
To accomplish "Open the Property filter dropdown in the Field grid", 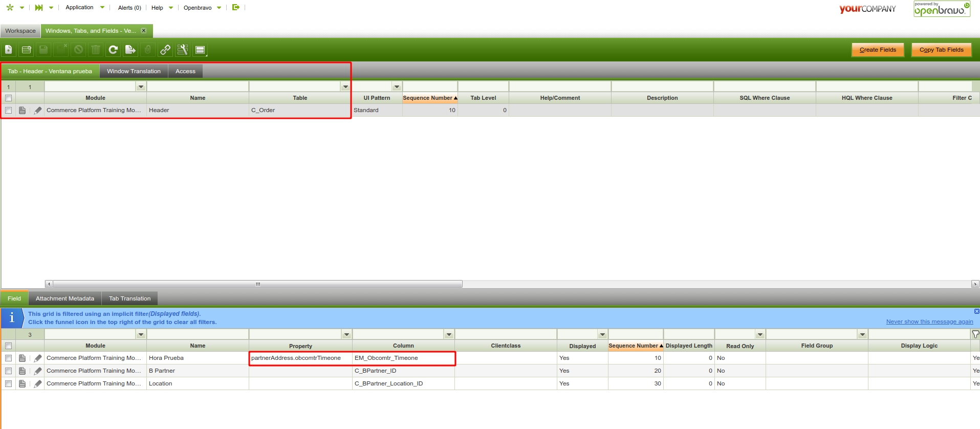I will pos(346,334).
